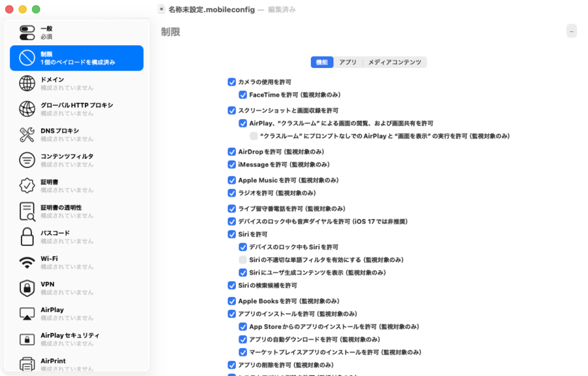This screenshot has height=376, width=588.
Task: Click the DNSプロキシ tools icon
Action: coord(27,135)
